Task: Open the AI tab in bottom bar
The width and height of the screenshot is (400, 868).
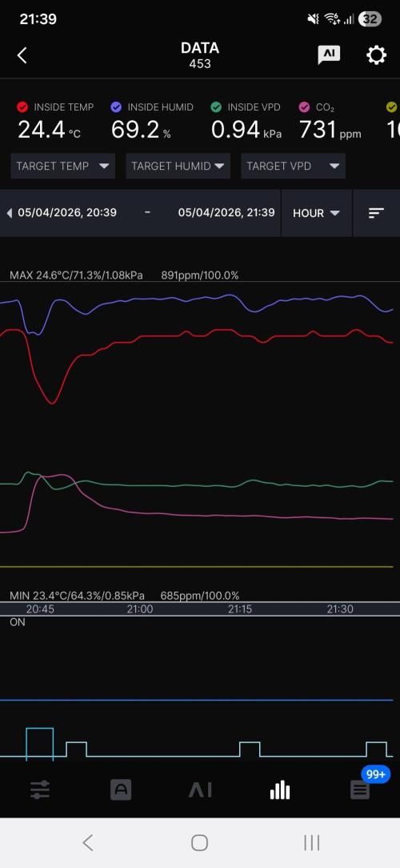Action: [200, 790]
